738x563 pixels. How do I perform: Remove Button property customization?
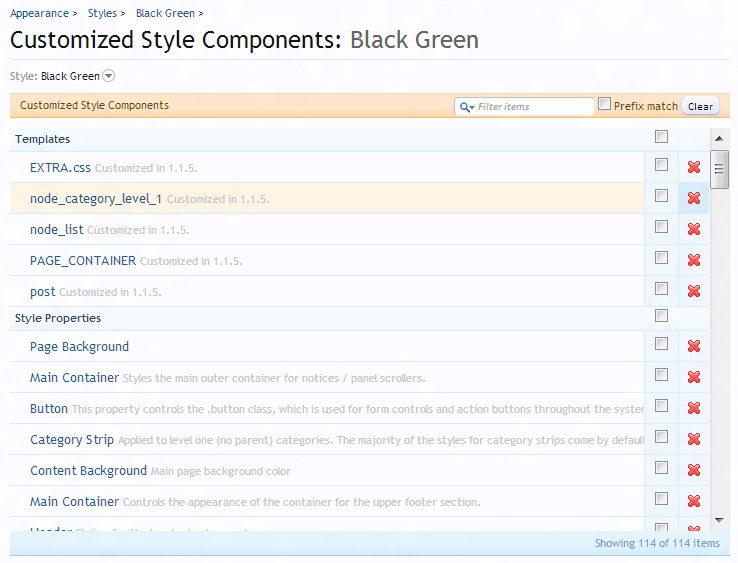pos(694,408)
